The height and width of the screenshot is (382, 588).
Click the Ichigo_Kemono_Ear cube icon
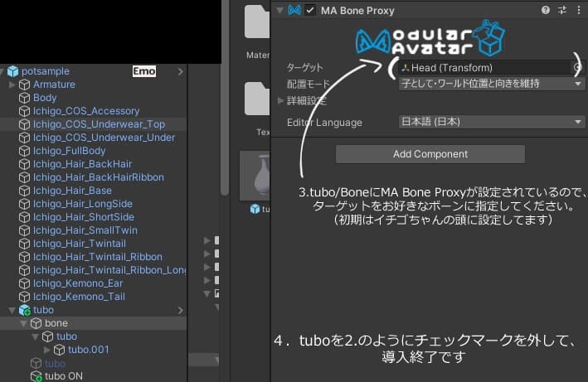pyautogui.click(x=24, y=283)
